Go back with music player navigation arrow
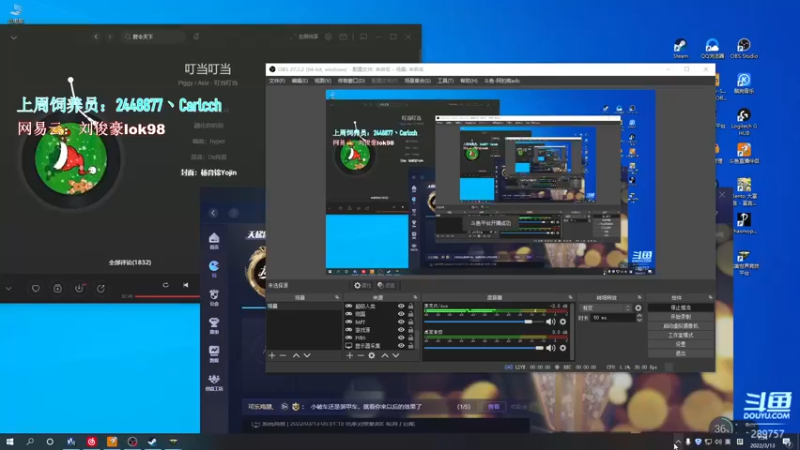The image size is (800, 450). click(96, 37)
